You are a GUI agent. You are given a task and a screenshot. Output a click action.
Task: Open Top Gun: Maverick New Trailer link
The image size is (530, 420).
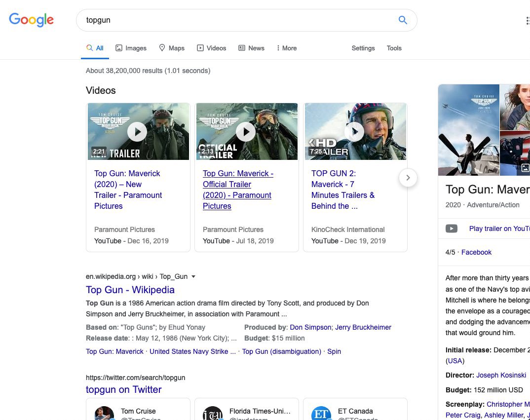[128, 190]
